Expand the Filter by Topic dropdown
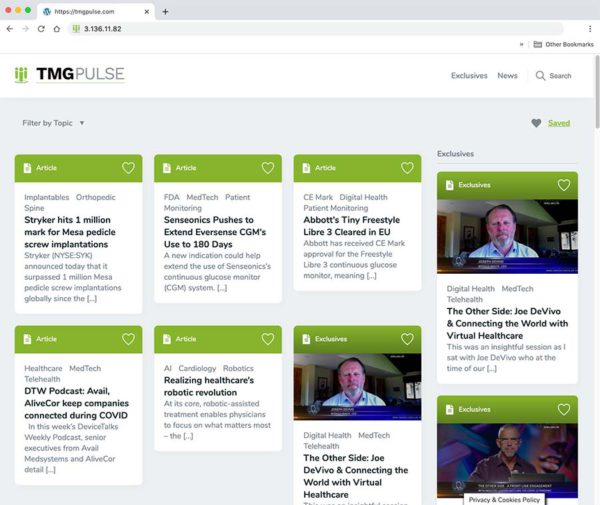 [x=54, y=123]
